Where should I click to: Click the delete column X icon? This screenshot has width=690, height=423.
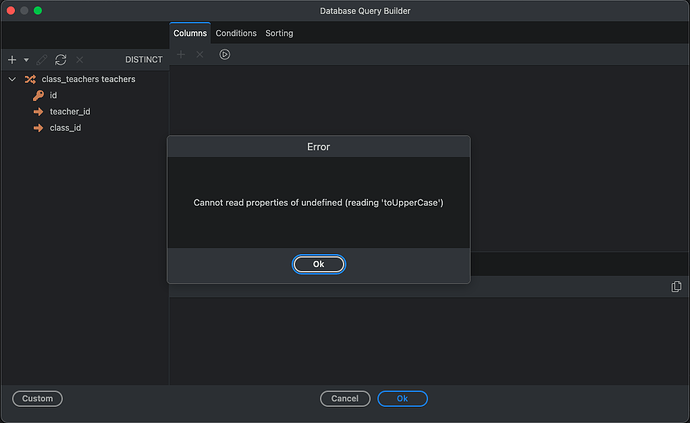point(200,55)
